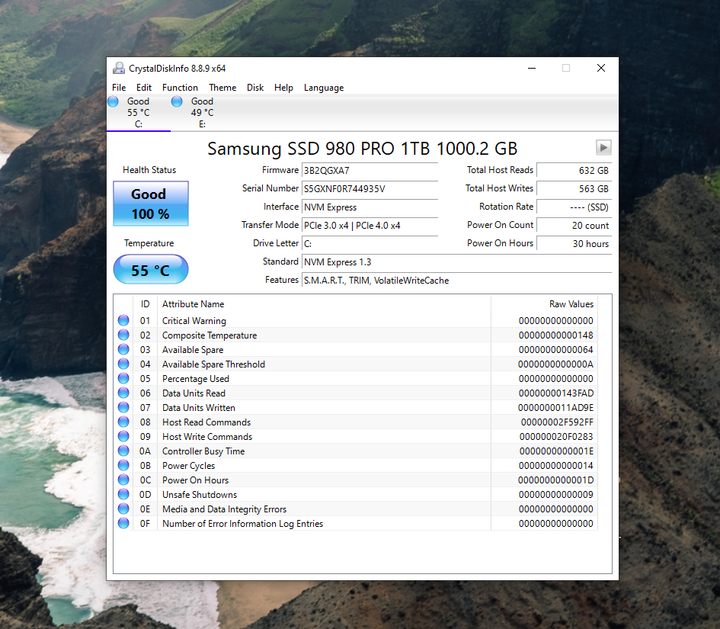Open the Edit menu
The image size is (720, 629).
click(143, 88)
